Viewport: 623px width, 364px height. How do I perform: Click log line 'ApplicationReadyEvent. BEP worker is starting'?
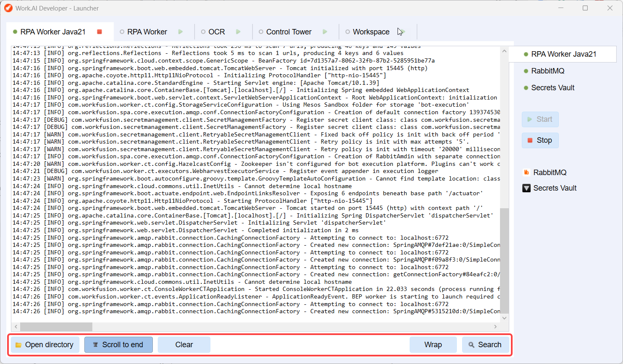(256, 297)
